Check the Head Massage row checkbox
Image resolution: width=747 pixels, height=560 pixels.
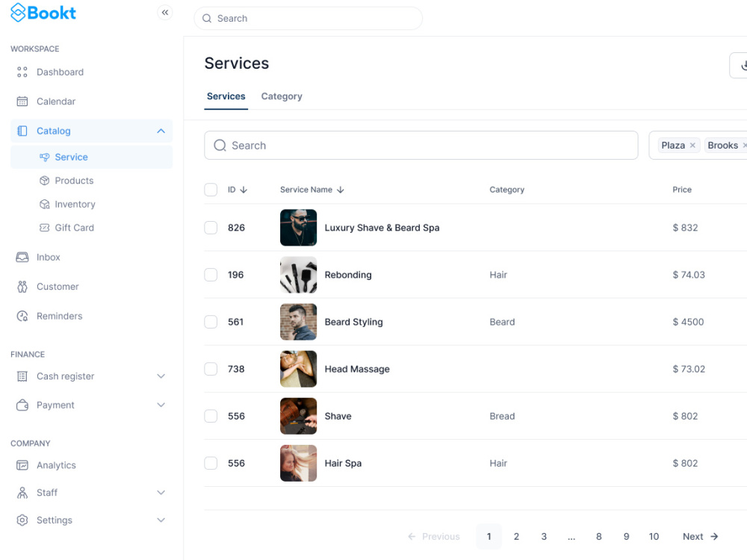211,369
